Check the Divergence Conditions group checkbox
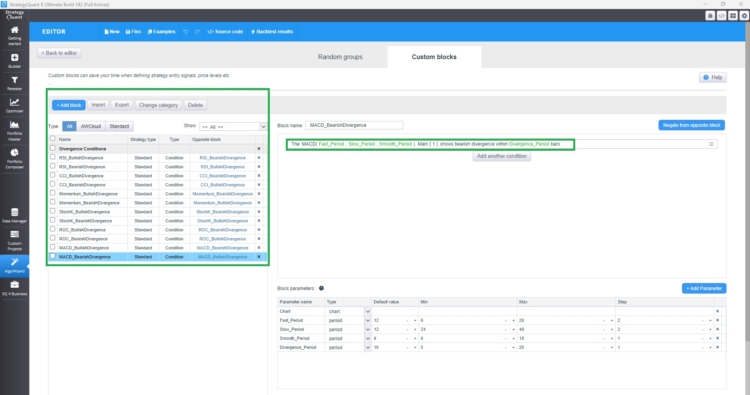The image size is (750, 395). pos(53,148)
